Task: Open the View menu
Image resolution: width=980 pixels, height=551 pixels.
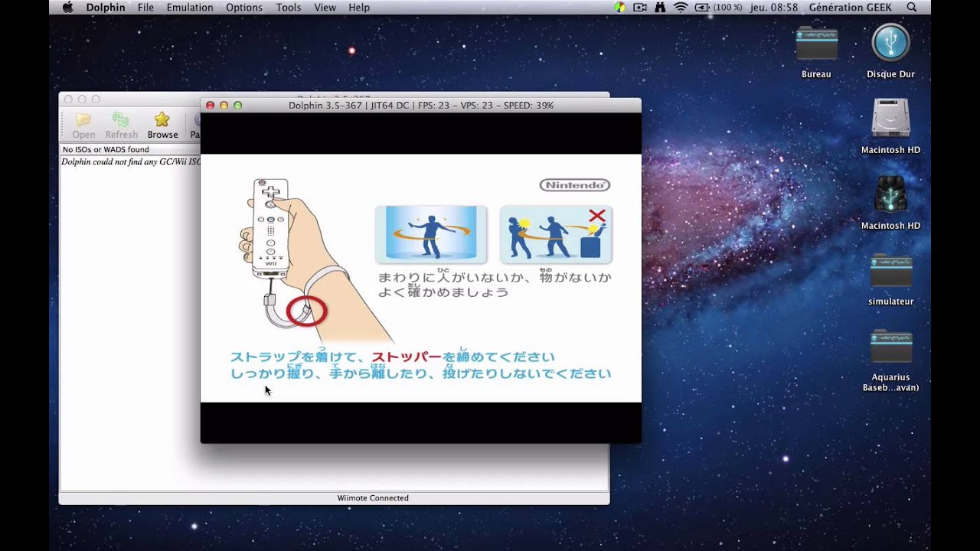Action: 325,7
